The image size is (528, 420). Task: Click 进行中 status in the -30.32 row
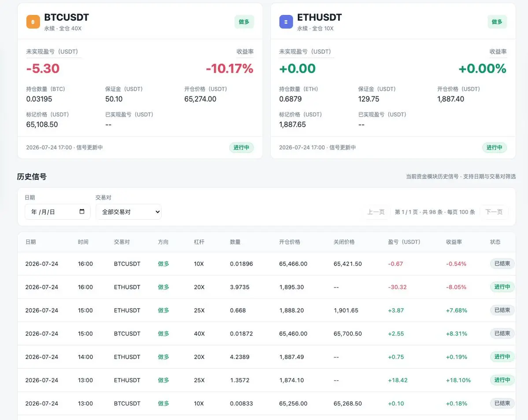pos(502,287)
